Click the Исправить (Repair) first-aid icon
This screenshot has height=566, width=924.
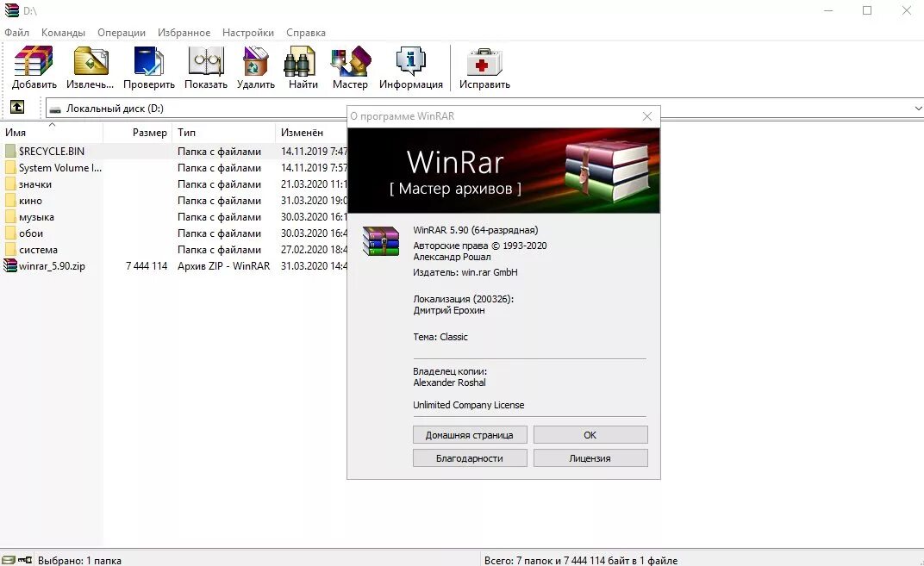tap(484, 61)
